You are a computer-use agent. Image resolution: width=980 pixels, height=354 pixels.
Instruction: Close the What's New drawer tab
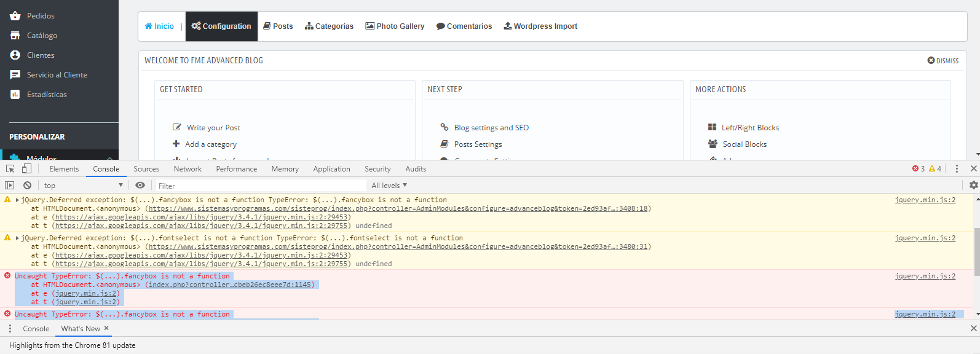(106, 328)
